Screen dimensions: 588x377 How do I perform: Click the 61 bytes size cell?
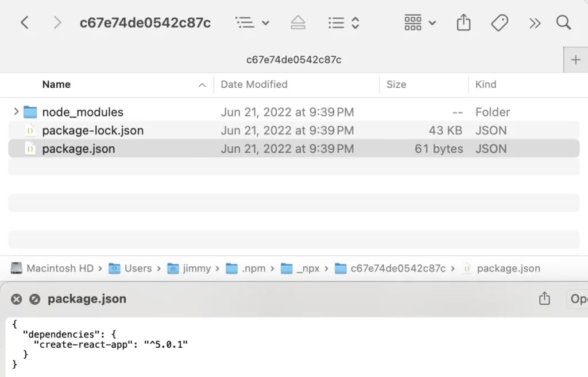[439, 149]
